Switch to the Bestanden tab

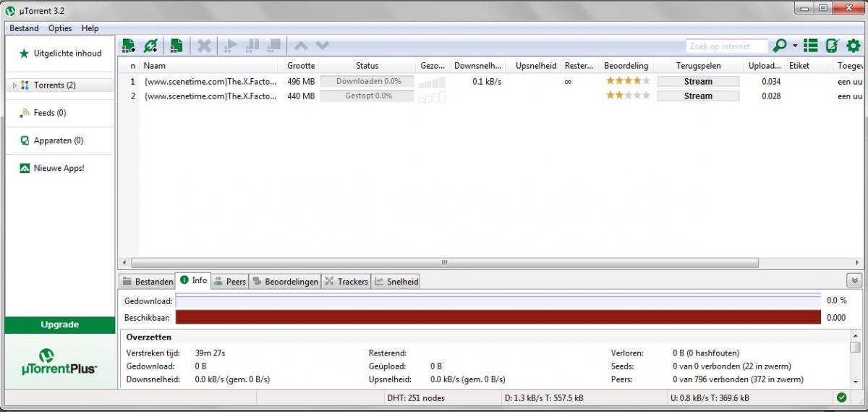(x=148, y=282)
